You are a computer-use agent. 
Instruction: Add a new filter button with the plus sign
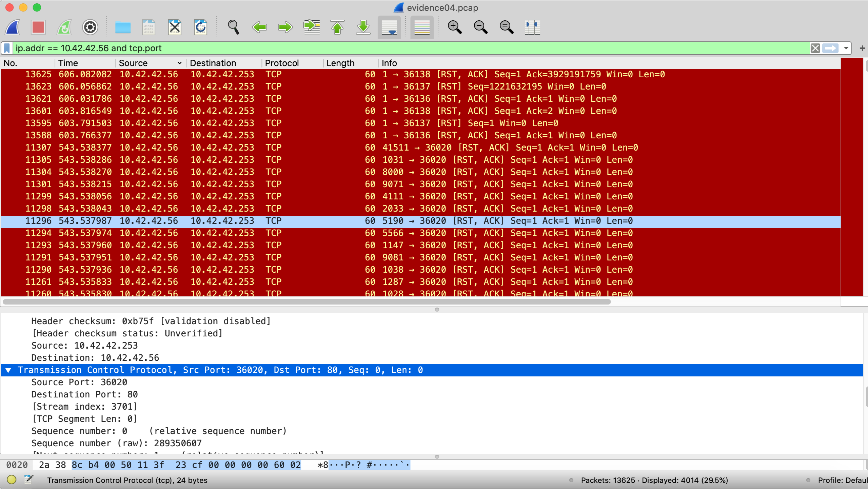862,48
